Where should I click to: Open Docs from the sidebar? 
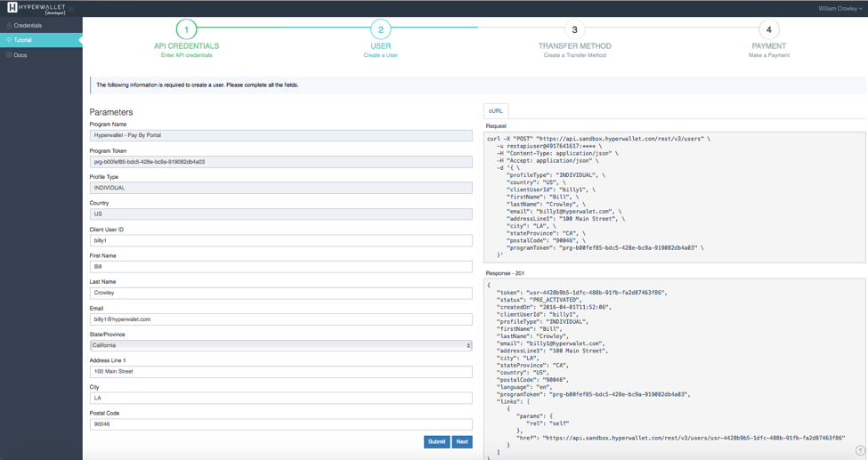pos(42,55)
